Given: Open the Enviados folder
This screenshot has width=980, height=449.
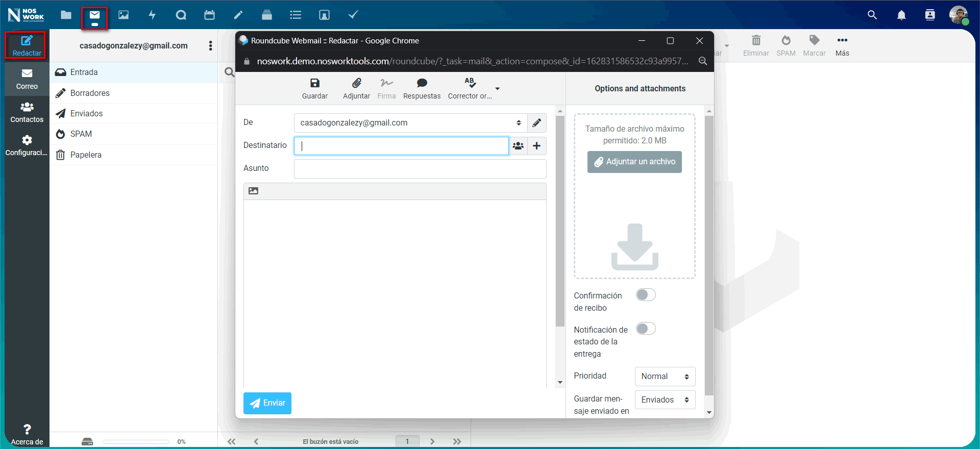Looking at the screenshot, I should [x=134, y=113].
